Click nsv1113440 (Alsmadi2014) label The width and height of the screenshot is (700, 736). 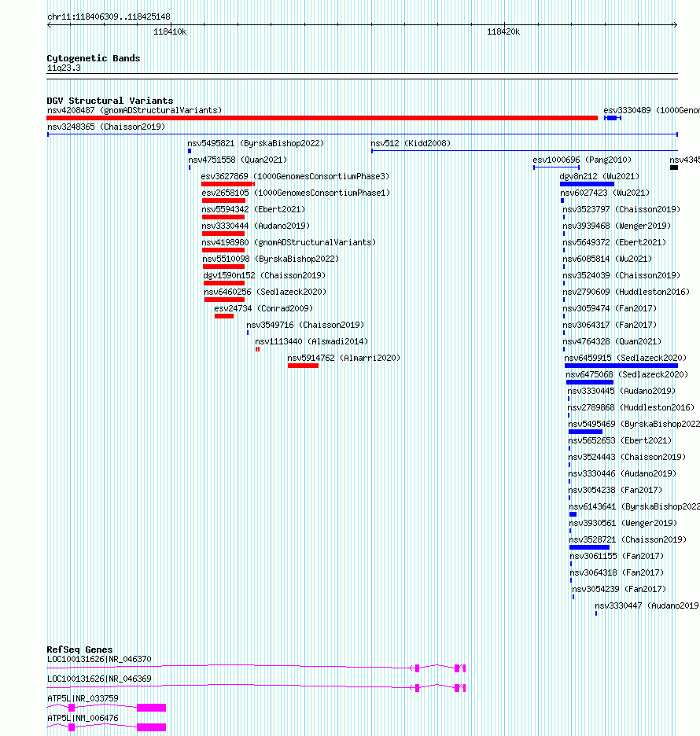[311, 341]
